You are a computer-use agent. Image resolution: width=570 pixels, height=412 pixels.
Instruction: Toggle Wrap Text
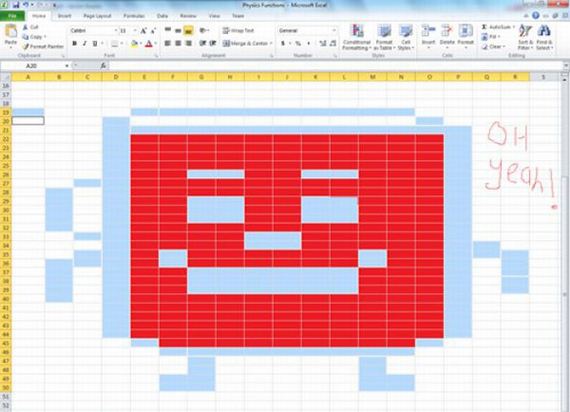click(x=238, y=31)
